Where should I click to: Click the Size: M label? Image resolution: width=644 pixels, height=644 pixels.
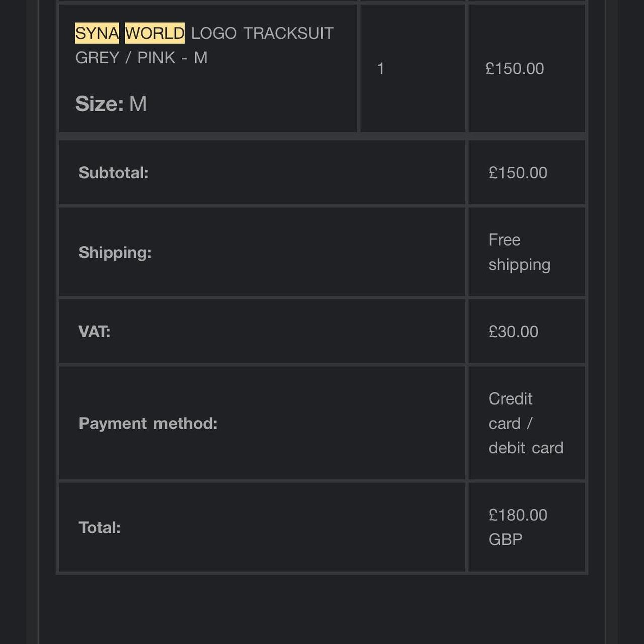(111, 104)
